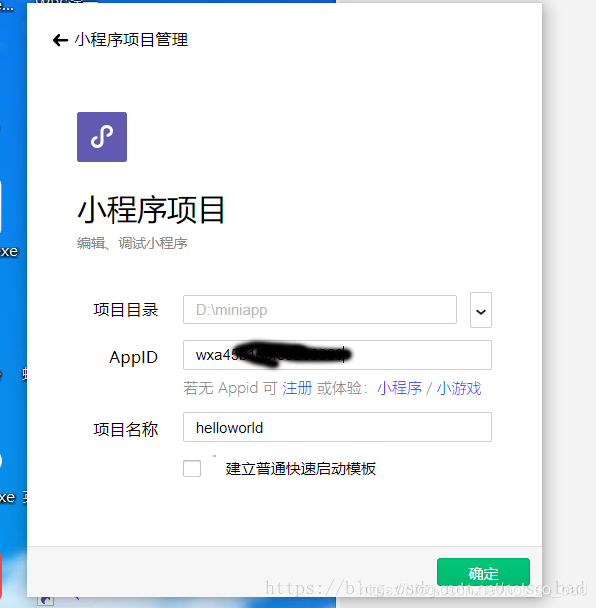Click the AppID label

[x=133, y=357]
